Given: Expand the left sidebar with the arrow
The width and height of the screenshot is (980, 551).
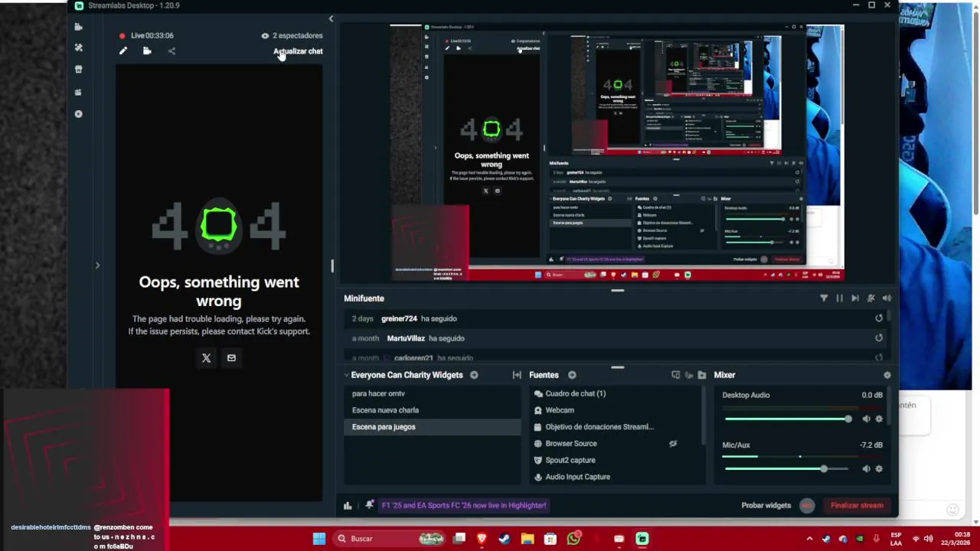Looking at the screenshot, I should pyautogui.click(x=97, y=266).
